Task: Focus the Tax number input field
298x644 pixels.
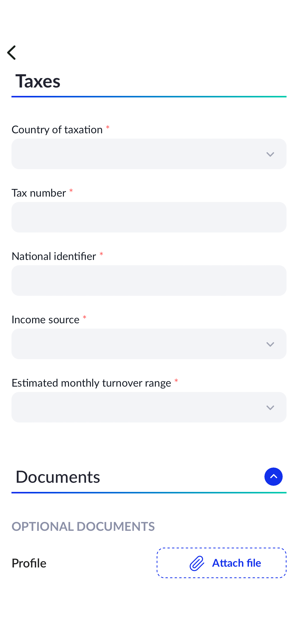Action: coord(149,217)
